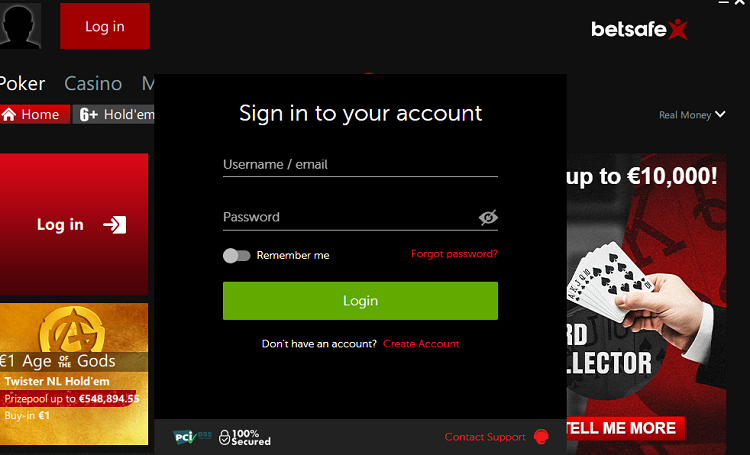750x455 pixels.
Task: Click the Betsafe logo
Action: pyautogui.click(x=640, y=29)
